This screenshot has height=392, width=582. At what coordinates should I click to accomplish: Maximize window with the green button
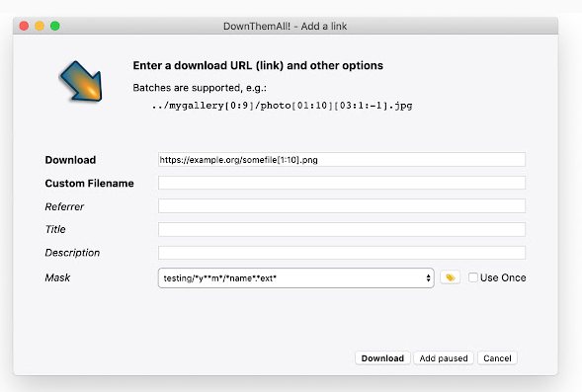(x=55, y=26)
